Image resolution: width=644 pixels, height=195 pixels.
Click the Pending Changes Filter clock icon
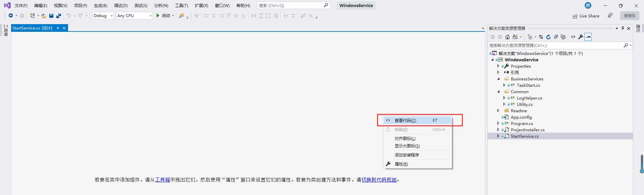[530, 37]
